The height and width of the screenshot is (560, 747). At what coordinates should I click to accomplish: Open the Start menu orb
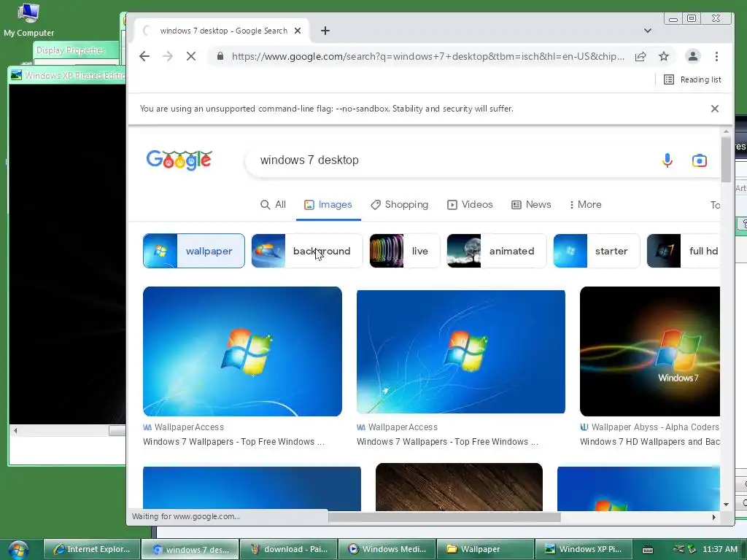(18, 549)
